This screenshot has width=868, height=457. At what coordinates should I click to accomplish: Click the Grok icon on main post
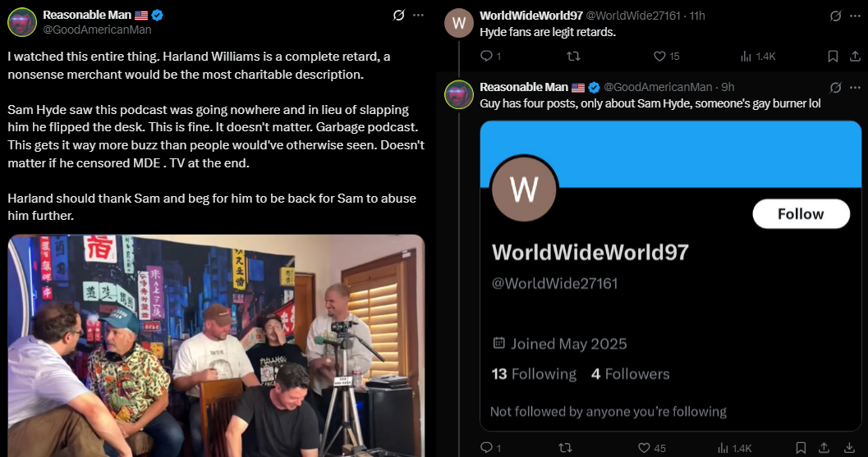click(x=398, y=15)
